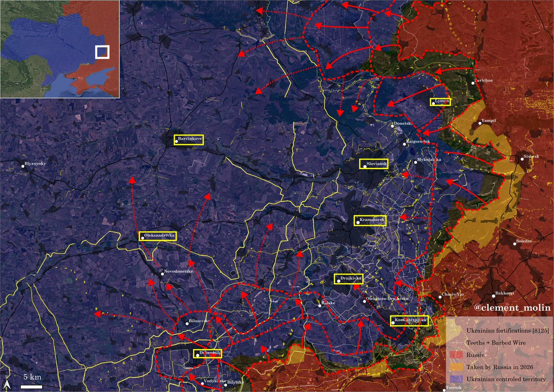The height and width of the screenshot is (392, 554).
Task: Select the red Russie legend swatch
Action: (x=456, y=355)
